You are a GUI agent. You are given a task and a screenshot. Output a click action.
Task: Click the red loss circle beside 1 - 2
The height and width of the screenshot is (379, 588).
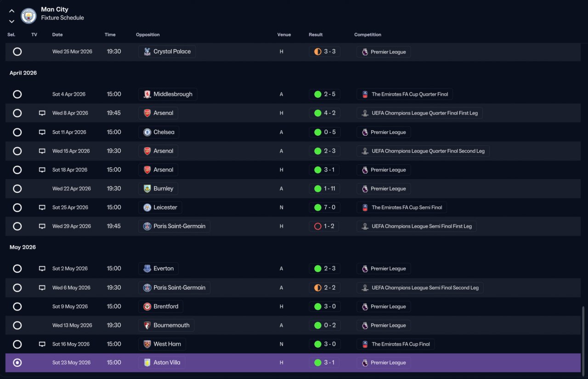click(317, 226)
